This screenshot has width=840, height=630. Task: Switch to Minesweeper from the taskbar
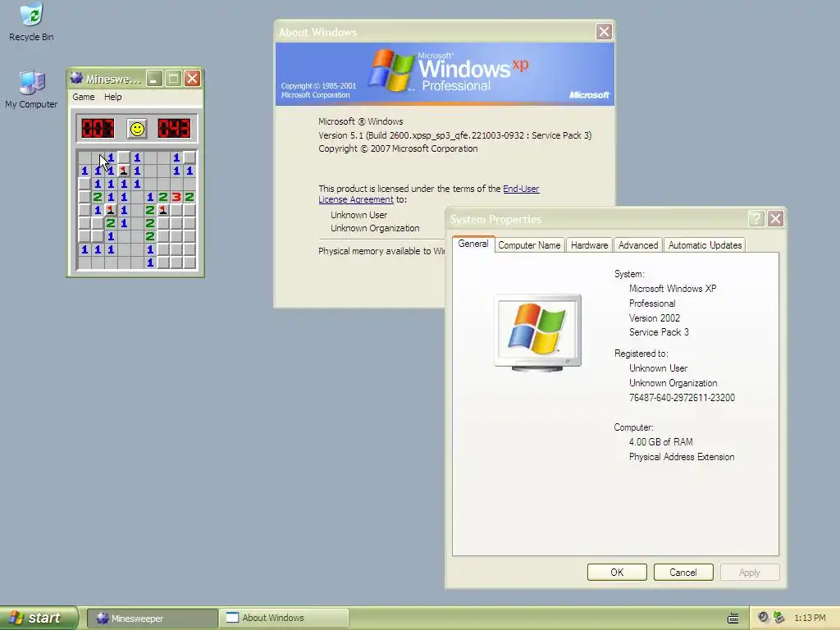pyautogui.click(x=152, y=619)
